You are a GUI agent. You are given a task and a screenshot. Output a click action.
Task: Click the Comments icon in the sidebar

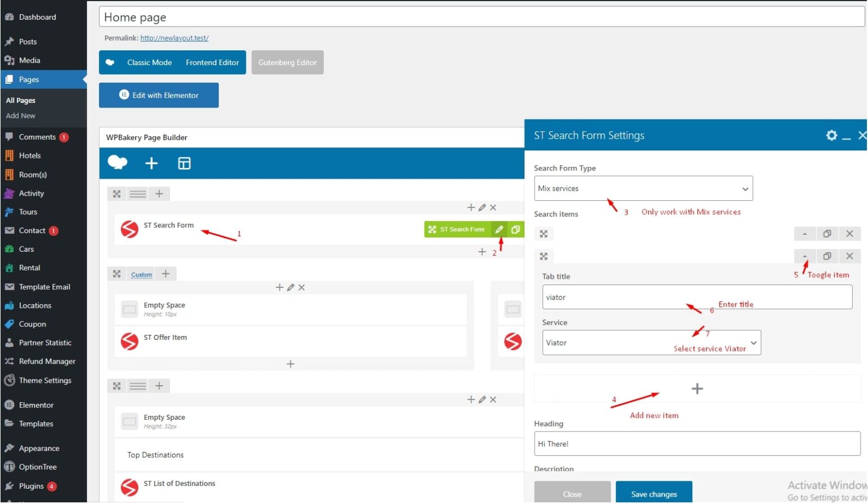click(x=10, y=136)
